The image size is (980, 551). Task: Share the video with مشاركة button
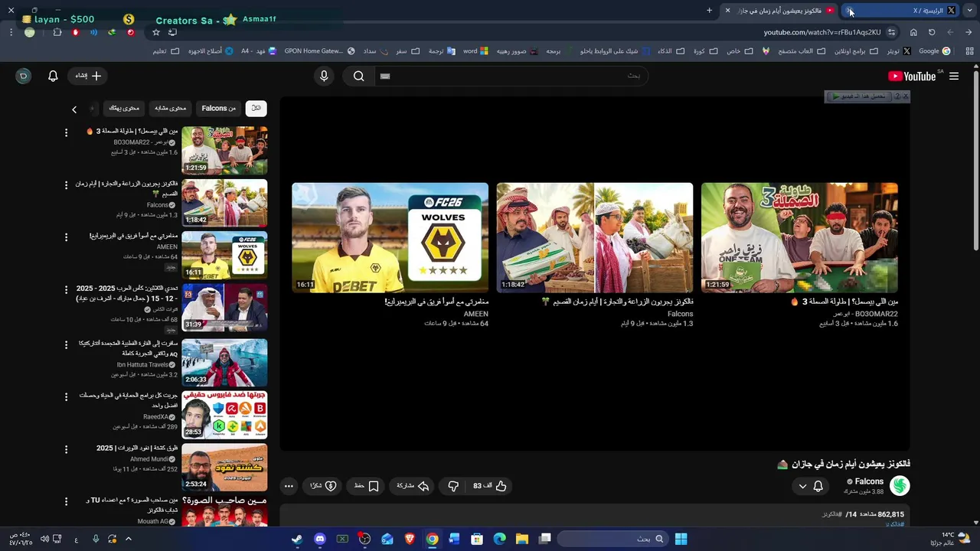point(413,486)
